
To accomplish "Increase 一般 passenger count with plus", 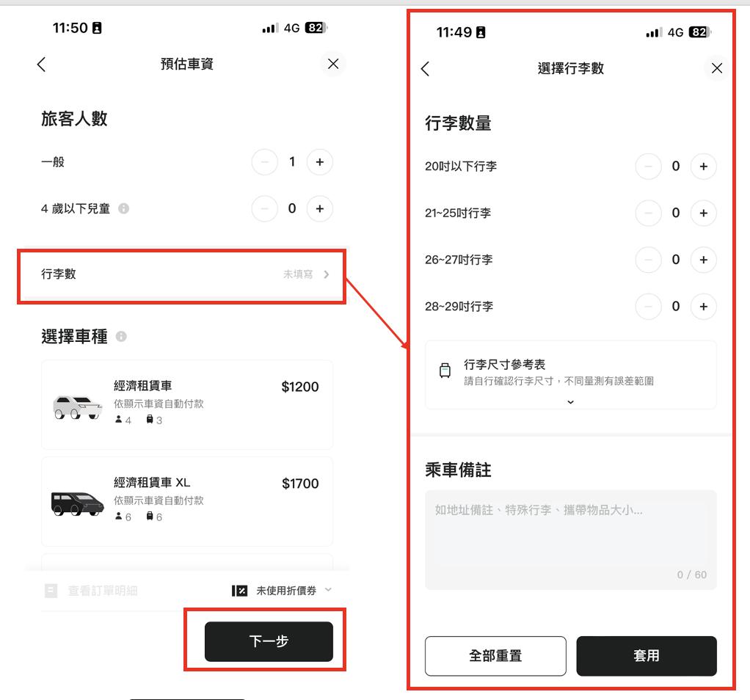I will click(320, 162).
